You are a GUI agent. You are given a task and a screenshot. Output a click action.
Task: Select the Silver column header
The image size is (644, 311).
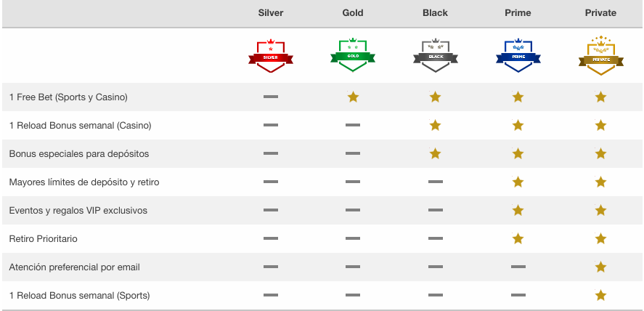271,13
